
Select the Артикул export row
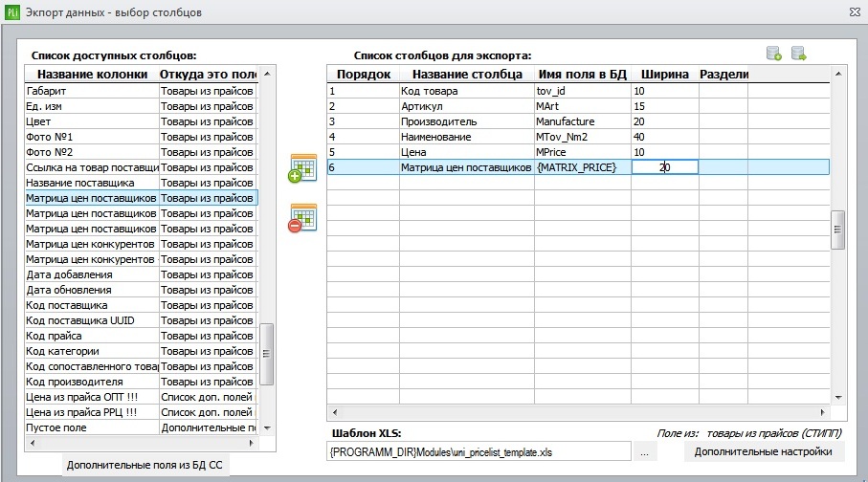pos(578,106)
